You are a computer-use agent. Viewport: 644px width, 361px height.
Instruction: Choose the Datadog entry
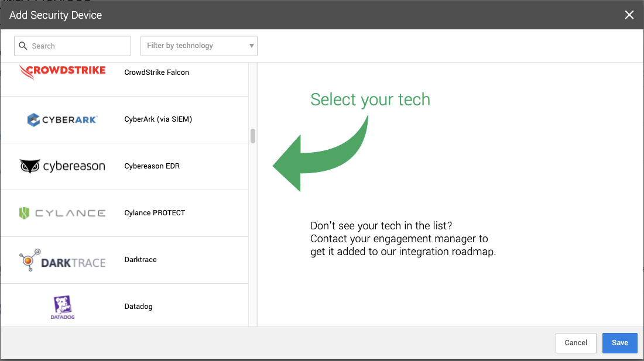tap(125, 305)
